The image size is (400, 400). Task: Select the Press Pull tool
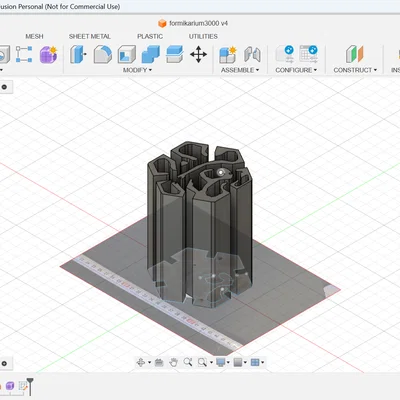pyautogui.click(x=78, y=54)
